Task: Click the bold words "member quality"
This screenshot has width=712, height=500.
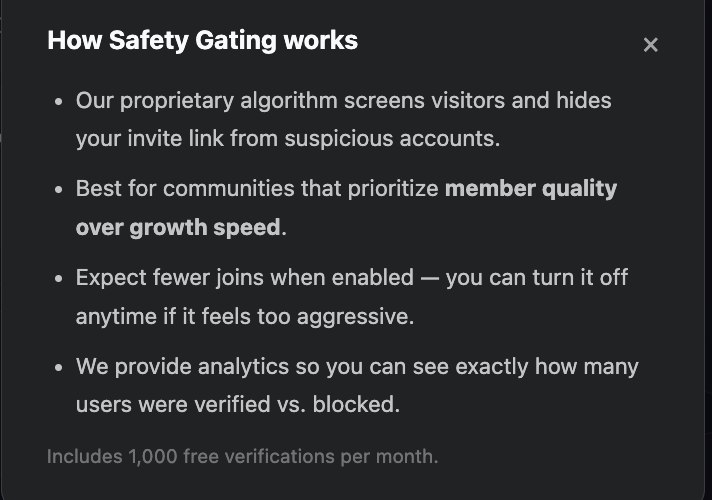Action: coord(531,189)
